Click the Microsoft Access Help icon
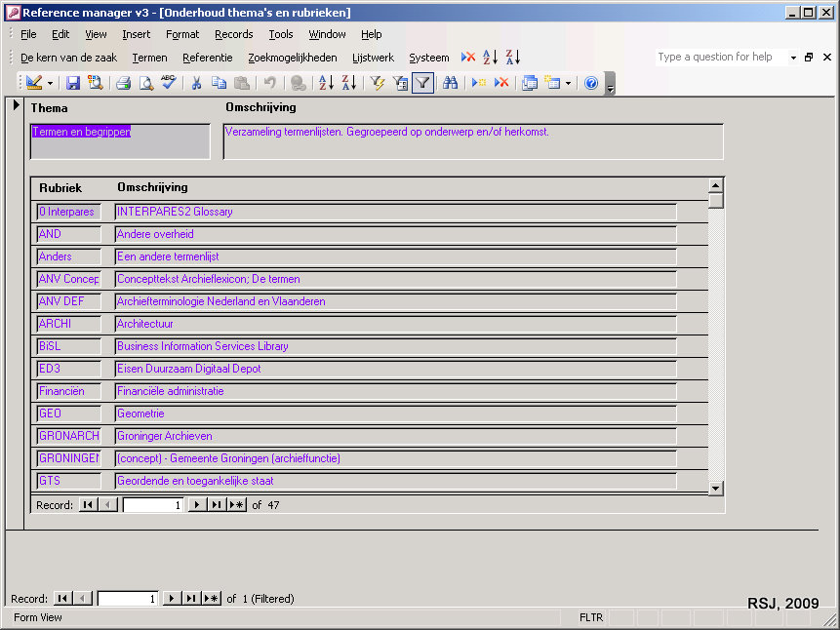 tap(591, 83)
